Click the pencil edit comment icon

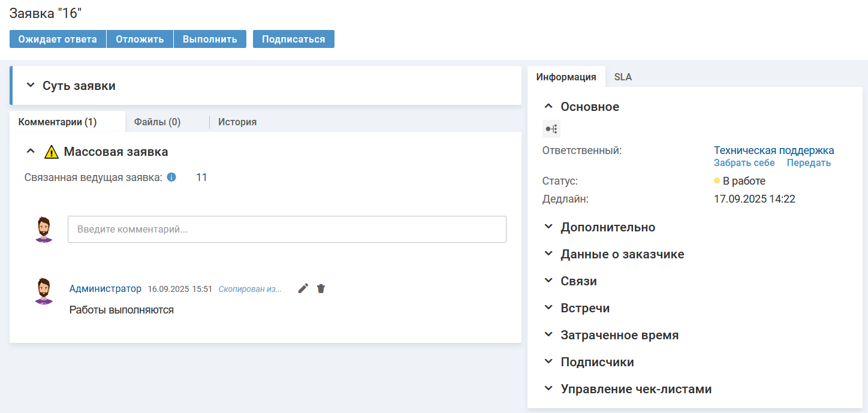[x=303, y=288]
